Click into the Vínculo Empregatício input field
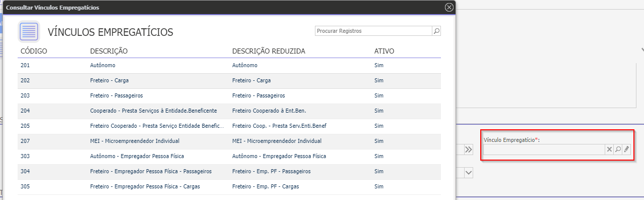The width and height of the screenshot is (644, 200). [544, 149]
